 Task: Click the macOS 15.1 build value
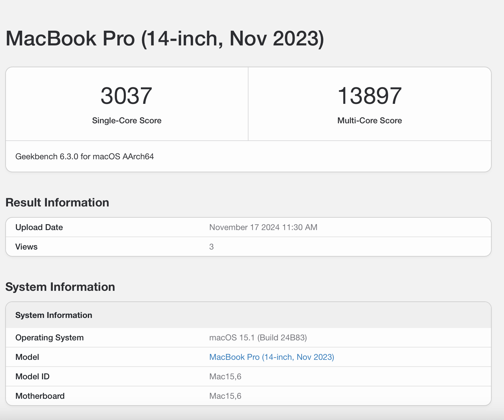tap(258, 337)
